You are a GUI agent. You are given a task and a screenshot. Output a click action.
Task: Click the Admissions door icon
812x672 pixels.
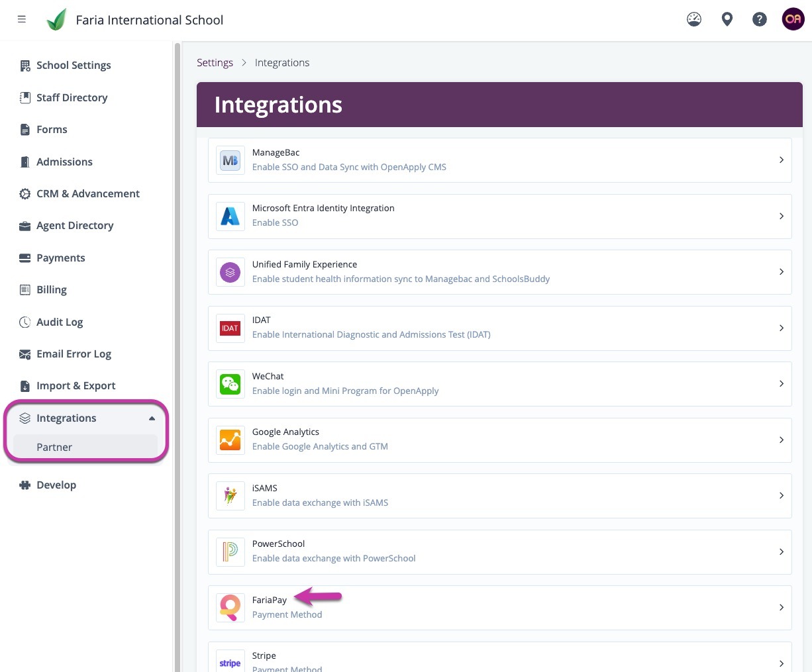pyautogui.click(x=25, y=162)
